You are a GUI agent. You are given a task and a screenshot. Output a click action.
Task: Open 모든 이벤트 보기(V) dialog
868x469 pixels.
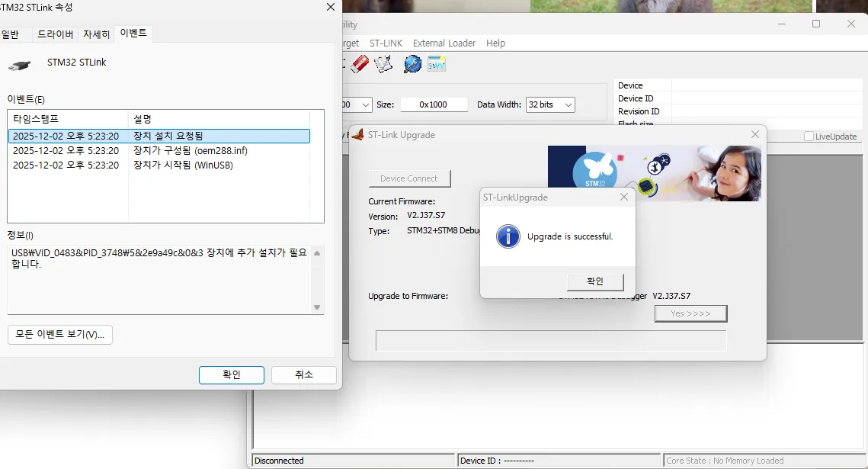(59, 335)
